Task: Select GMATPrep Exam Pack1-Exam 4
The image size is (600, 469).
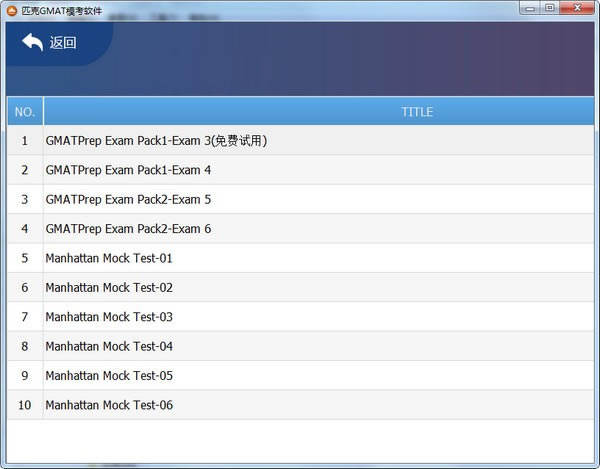Action: [128, 170]
